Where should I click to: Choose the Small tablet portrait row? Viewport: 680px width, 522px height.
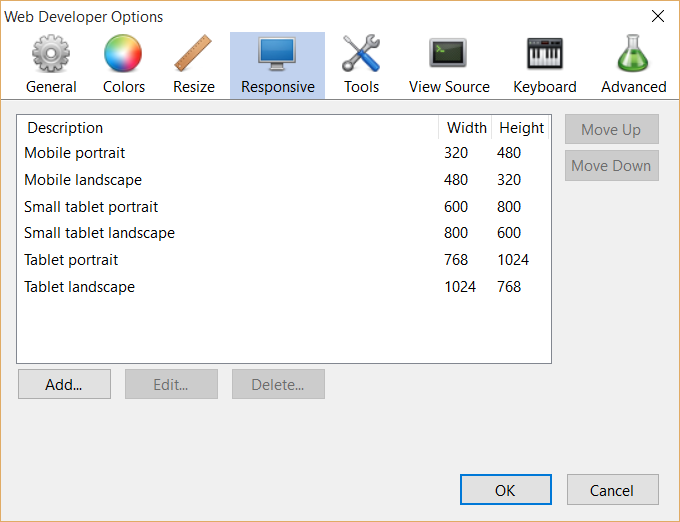(284, 207)
